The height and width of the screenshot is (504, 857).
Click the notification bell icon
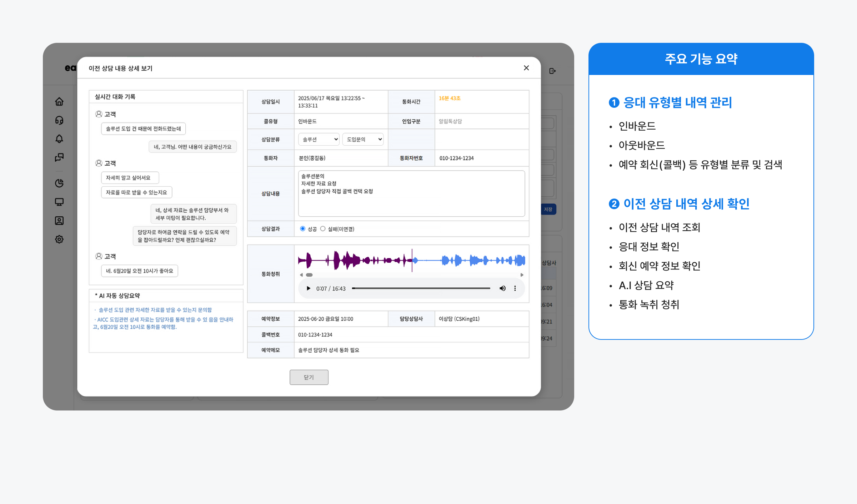tap(59, 139)
